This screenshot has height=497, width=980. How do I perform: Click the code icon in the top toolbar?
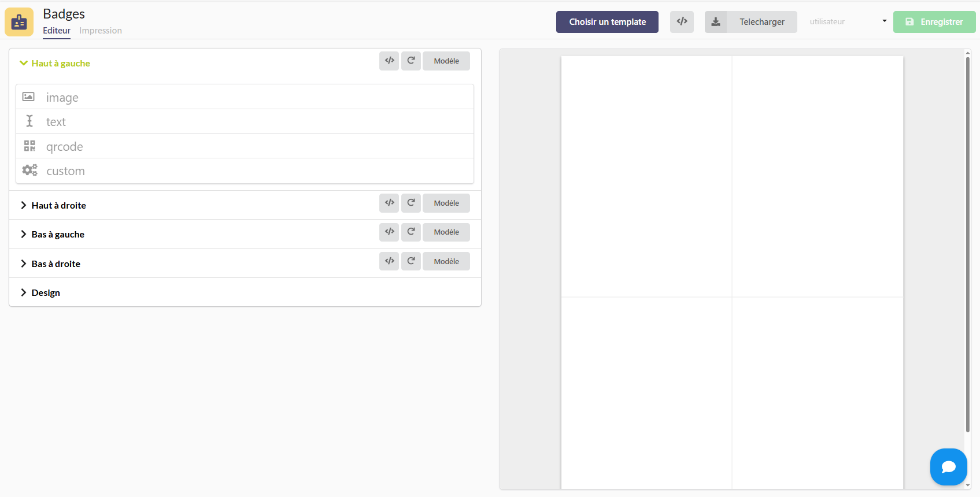tap(682, 22)
